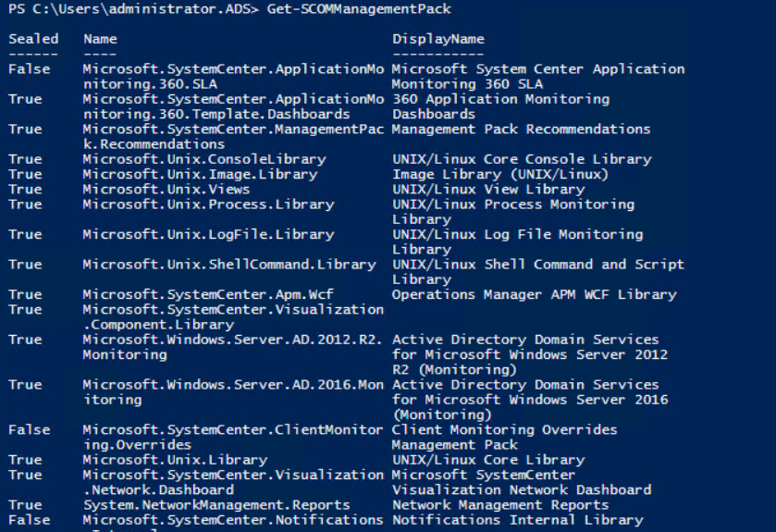Image resolution: width=776 pixels, height=532 pixels.
Task: Click Network Management Reports display name
Action: coord(500,505)
